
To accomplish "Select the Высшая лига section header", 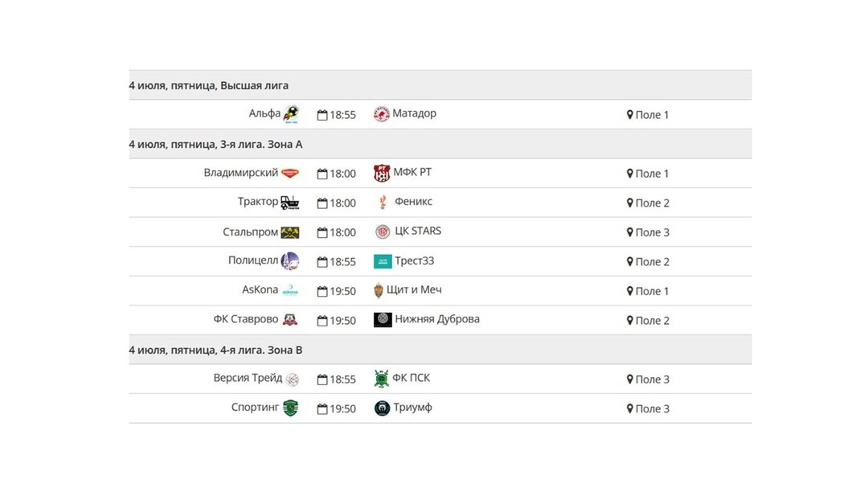I will [440, 85].
